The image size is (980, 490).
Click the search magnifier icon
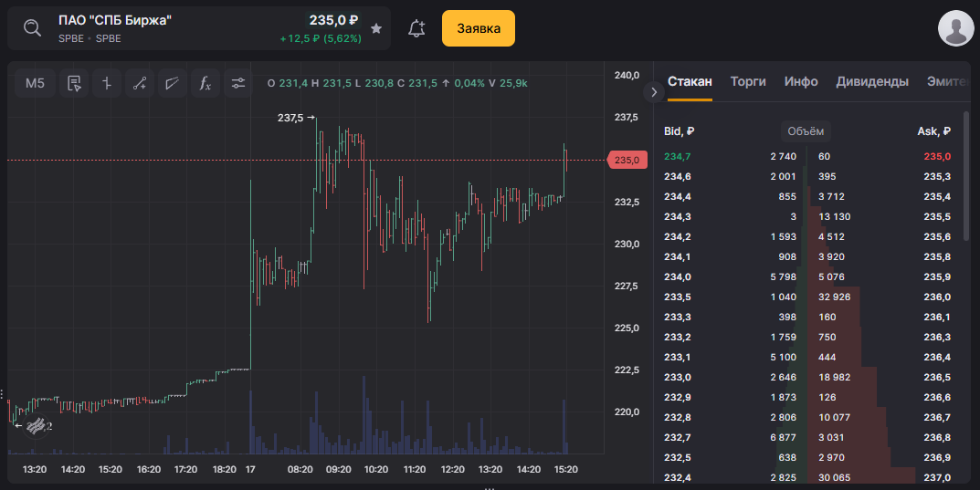(x=32, y=28)
